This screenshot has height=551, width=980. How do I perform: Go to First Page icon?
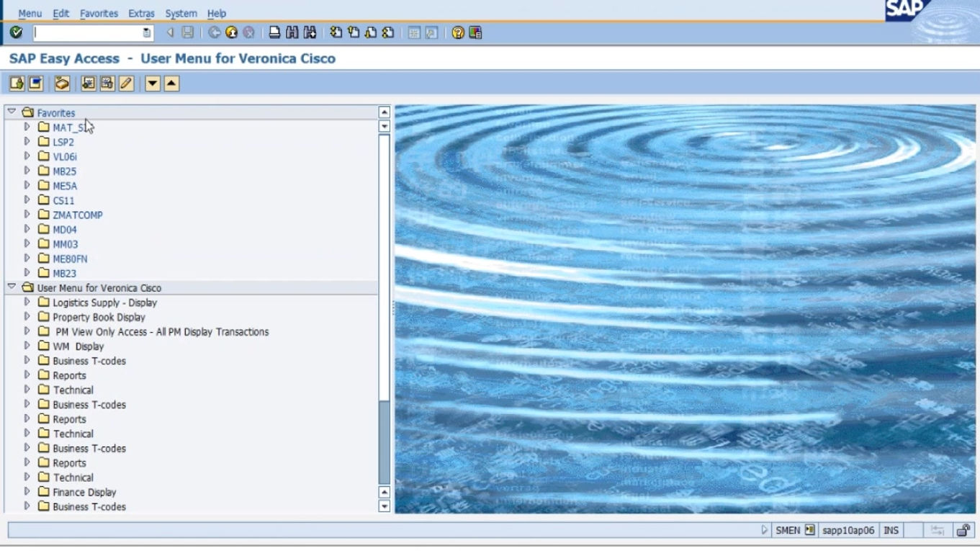point(336,32)
